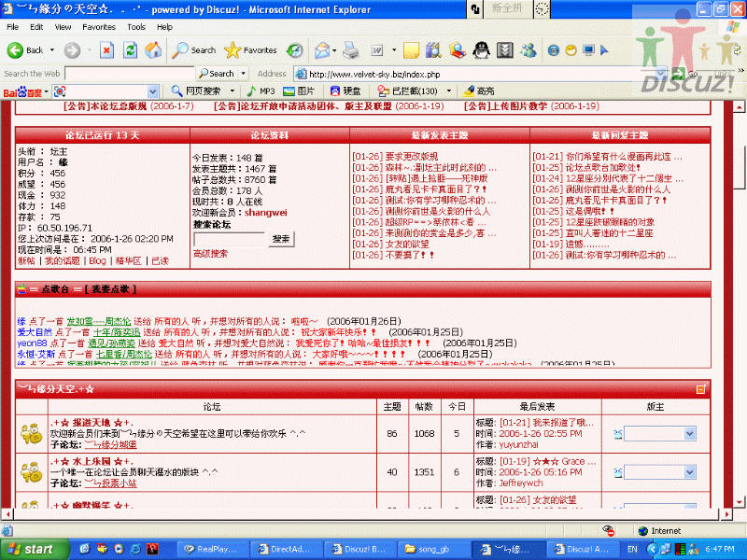
Task: Click the 6:47 PM system clock
Action: tap(719, 549)
